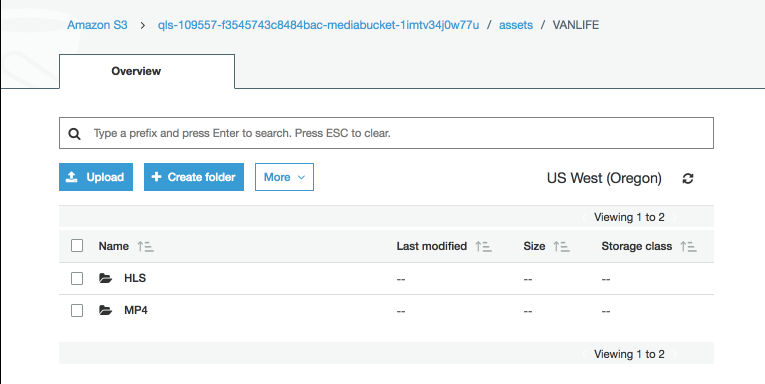The width and height of the screenshot is (765, 384).
Task: Click the refresh icon beside US West (Oregon)
Action: tap(687, 179)
